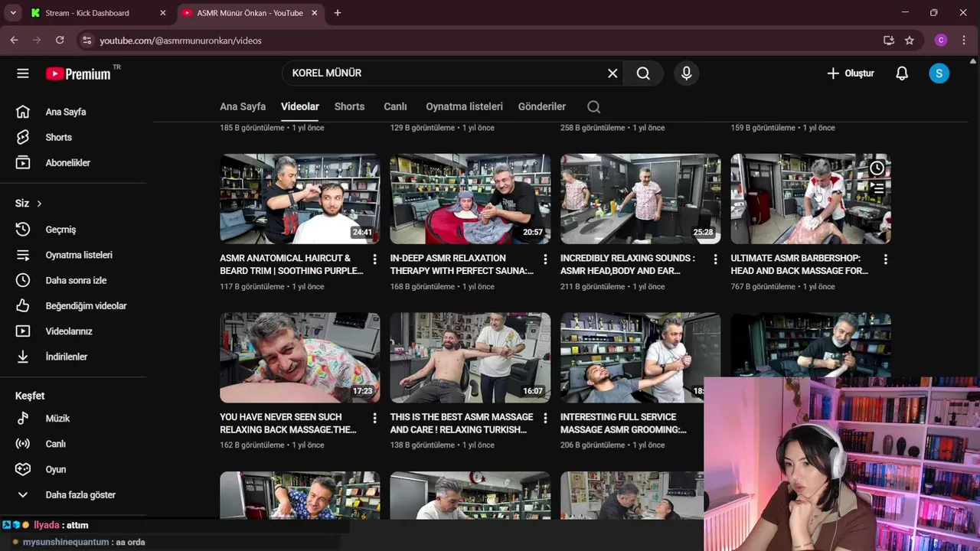Reload the page with browser refresh button
This screenshot has width=980, height=551.
click(x=60, y=41)
